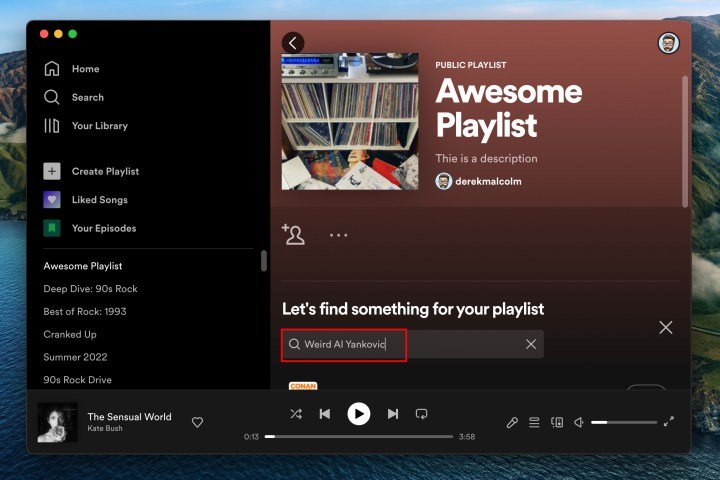Viewport: 720px width, 480px height.
Task: Open the user profile avatar menu
Action: coord(669,43)
